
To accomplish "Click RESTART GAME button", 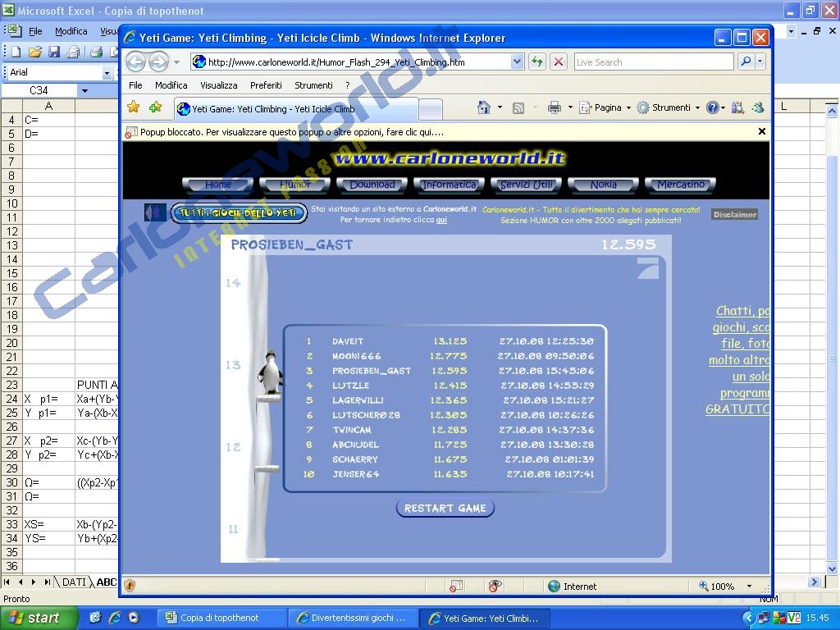I will [x=445, y=508].
